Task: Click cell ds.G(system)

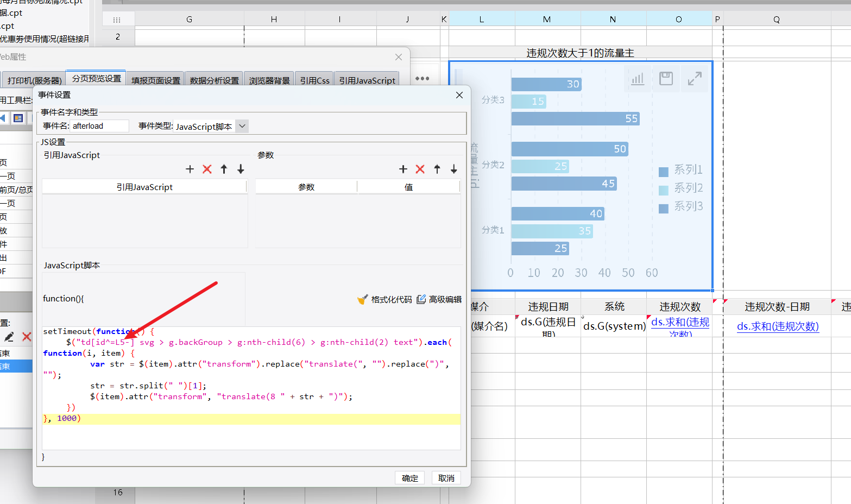Action: [614, 326]
